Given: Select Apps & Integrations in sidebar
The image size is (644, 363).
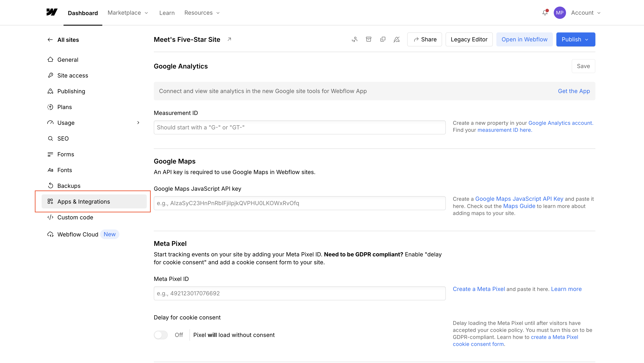Looking at the screenshot, I should tap(83, 201).
